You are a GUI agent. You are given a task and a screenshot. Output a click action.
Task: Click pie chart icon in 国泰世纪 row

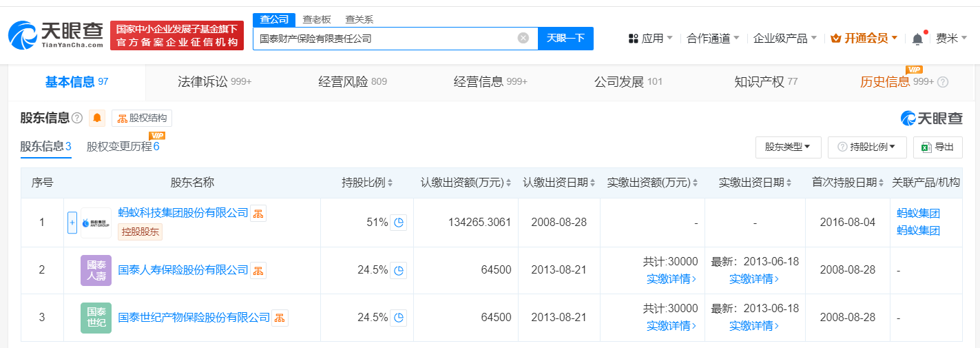pyautogui.click(x=399, y=318)
